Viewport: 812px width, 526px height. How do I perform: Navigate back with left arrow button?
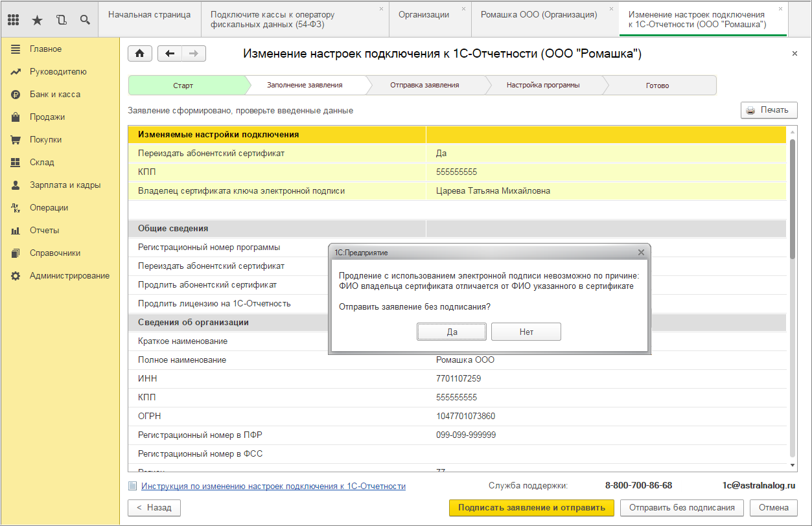[170, 54]
